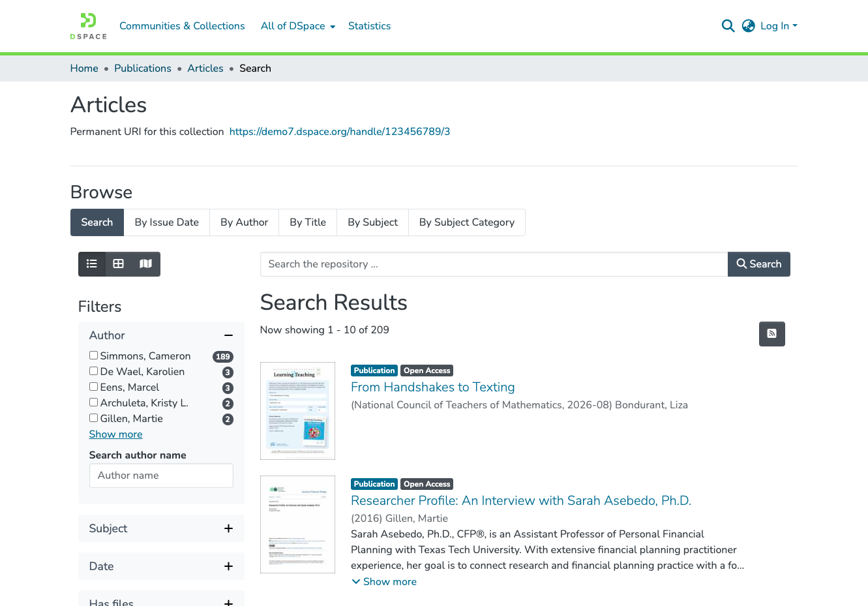Switch to grid view
Screen dimensions: 868x606
coord(119,264)
